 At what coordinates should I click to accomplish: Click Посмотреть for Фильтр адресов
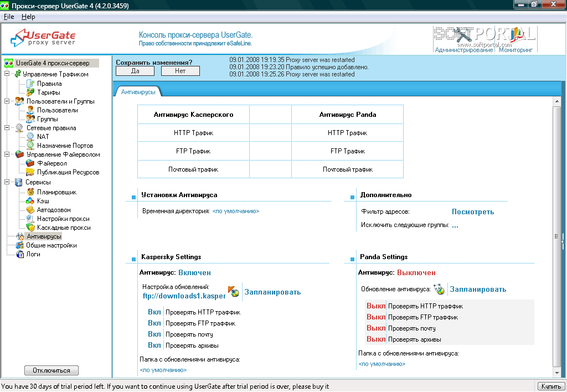(x=473, y=212)
